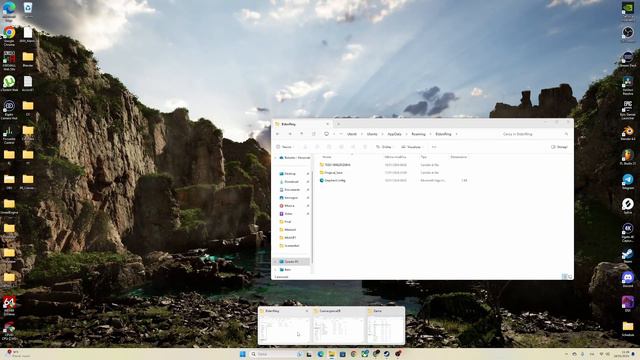Click File Explorer icon in taskbar
This screenshot has height=360, width=640.
(x=331, y=354)
